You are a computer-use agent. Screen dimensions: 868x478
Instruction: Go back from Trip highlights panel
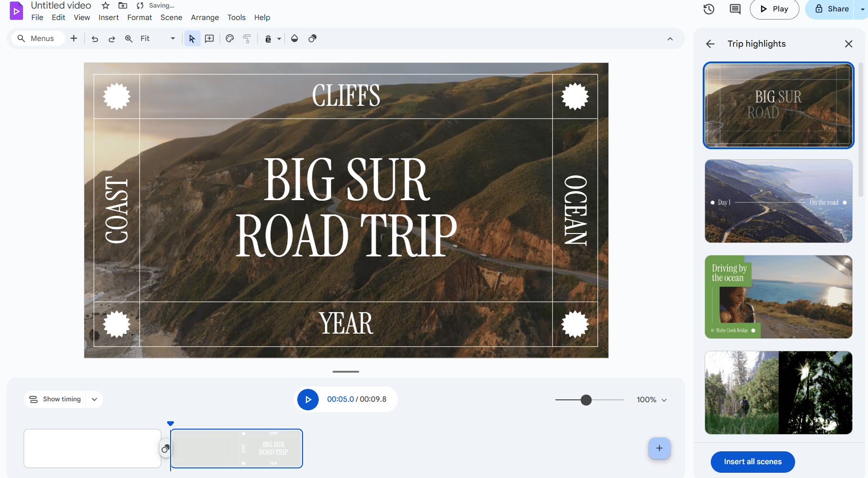tap(710, 44)
